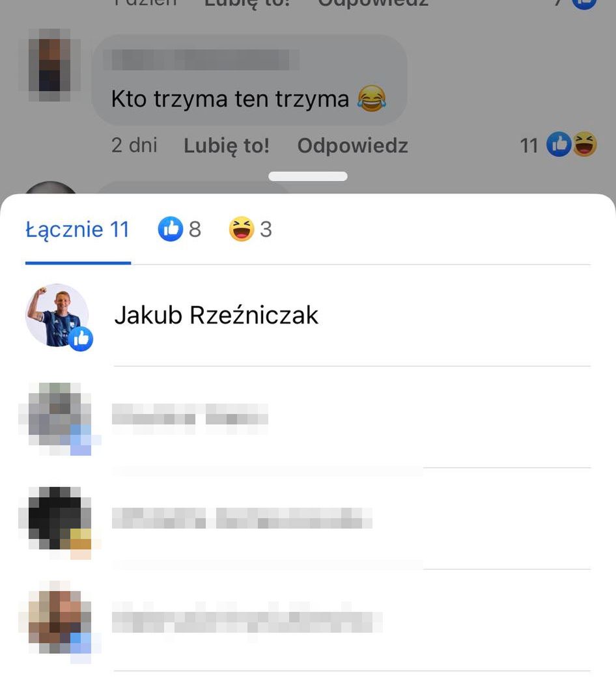Click the blurred commenter name

201,60
